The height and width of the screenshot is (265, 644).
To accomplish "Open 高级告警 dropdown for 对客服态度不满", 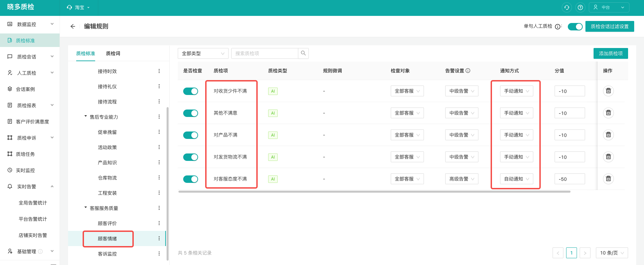I will (x=462, y=179).
